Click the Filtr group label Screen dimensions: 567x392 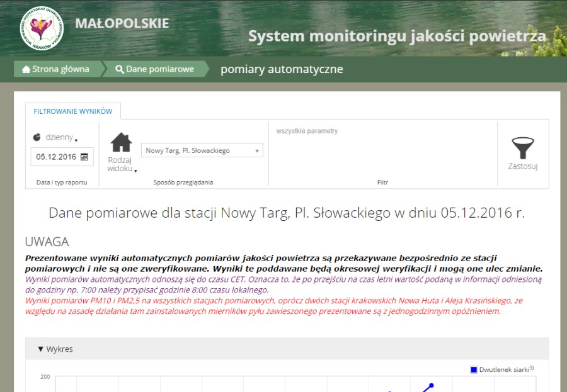click(x=382, y=182)
